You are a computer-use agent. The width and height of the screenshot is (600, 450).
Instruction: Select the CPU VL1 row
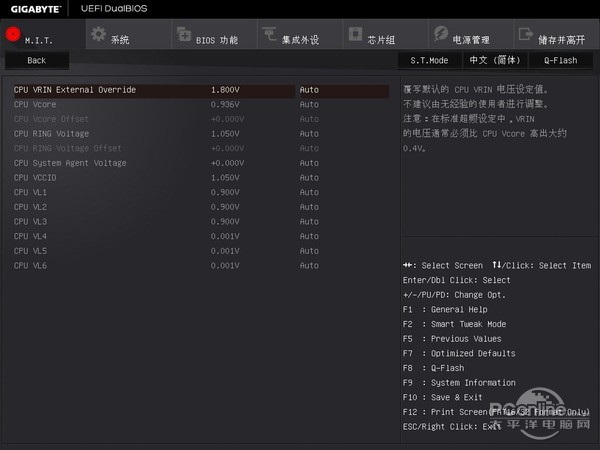tap(201, 192)
